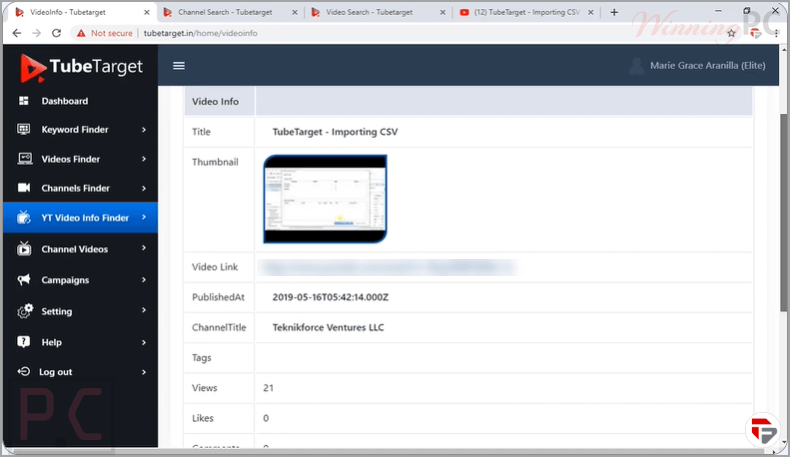
Task: Bookmark this page with the star
Action: (732, 33)
